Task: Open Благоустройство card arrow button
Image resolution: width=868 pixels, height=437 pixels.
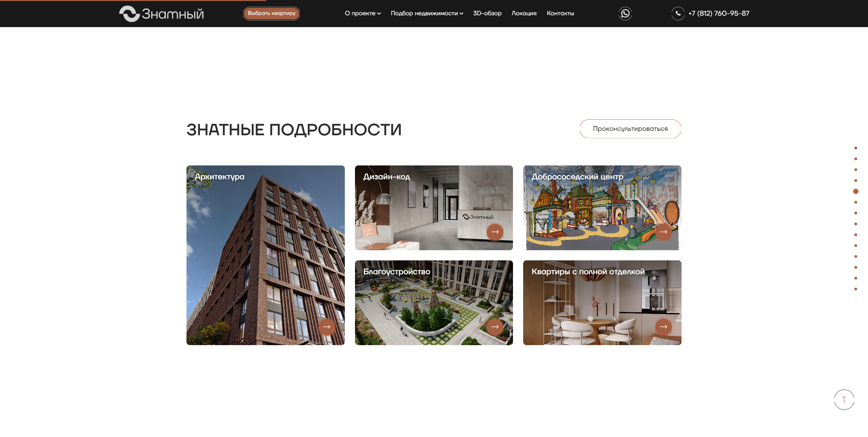Action: pos(495,327)
